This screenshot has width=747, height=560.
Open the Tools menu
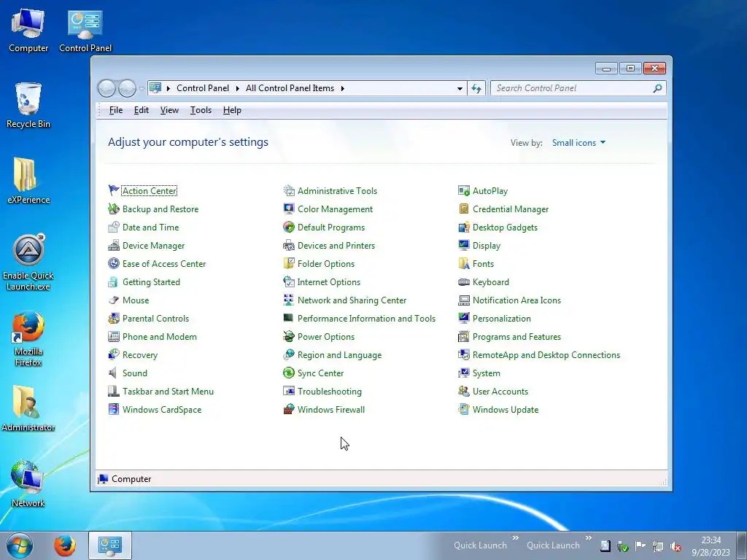(x=201, y=110)
